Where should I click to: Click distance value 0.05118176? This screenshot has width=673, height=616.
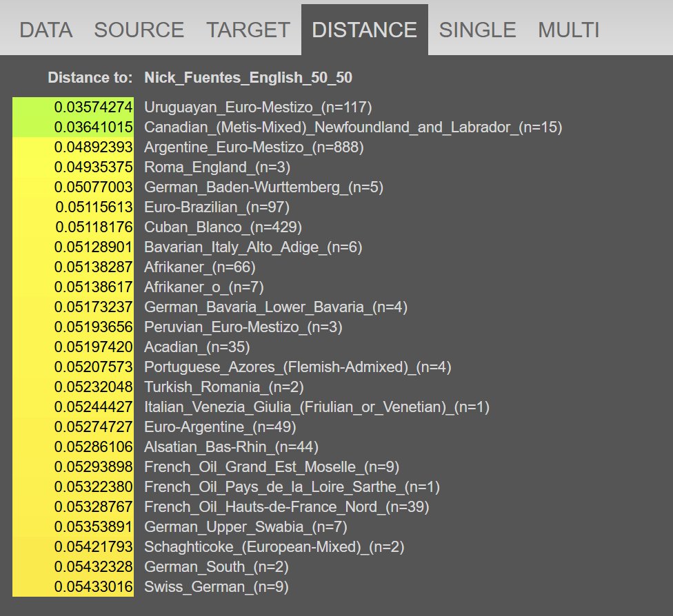94,227
